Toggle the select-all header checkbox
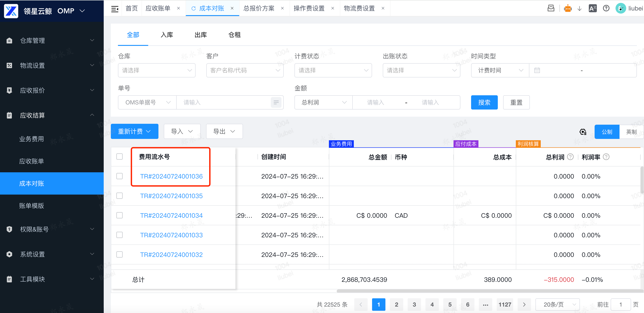The image size is (644, 313). click(x=119, y=157)
